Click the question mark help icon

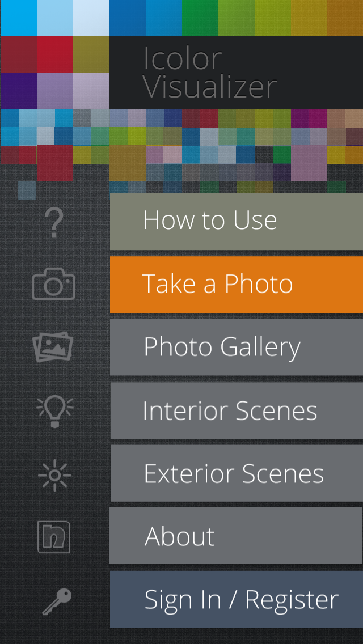(54, 222)
